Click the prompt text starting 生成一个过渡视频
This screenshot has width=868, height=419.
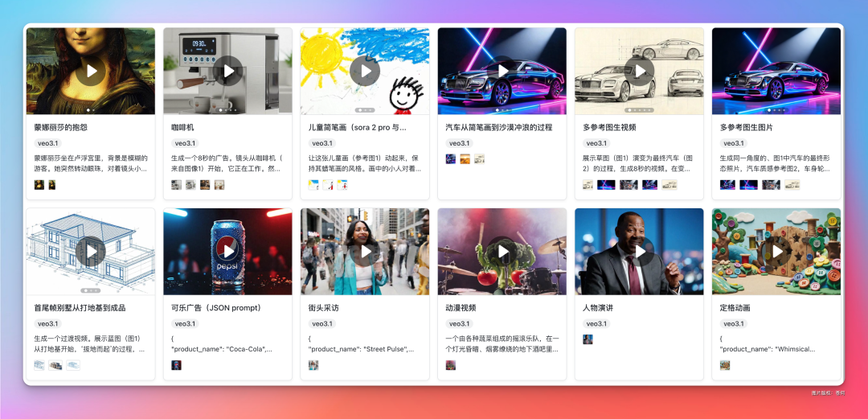coord(91,344)
